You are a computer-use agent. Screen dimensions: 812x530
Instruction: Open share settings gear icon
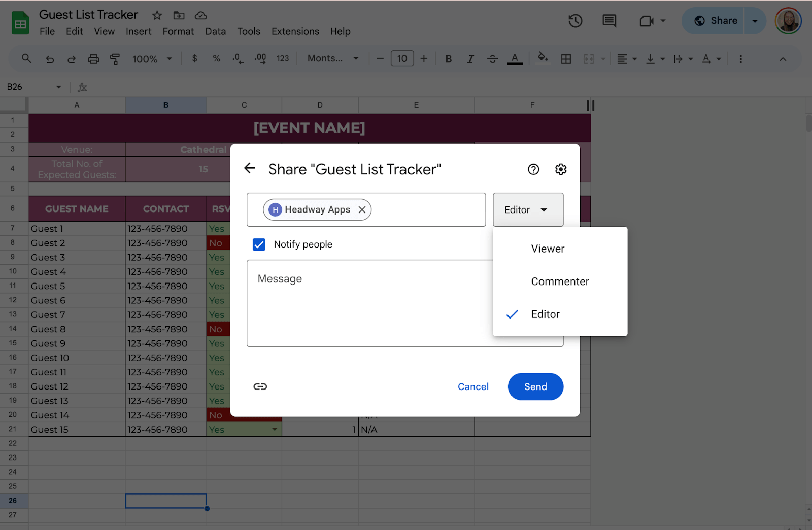pyautogui.click(x=560, y=169)
